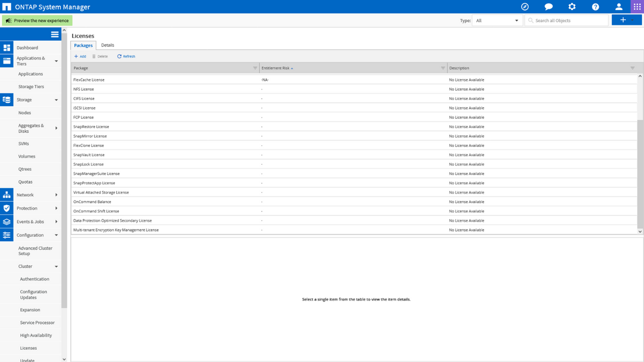644x362 pixels.
Task: Click the Package column filter icon
Action: coord(255,68)
